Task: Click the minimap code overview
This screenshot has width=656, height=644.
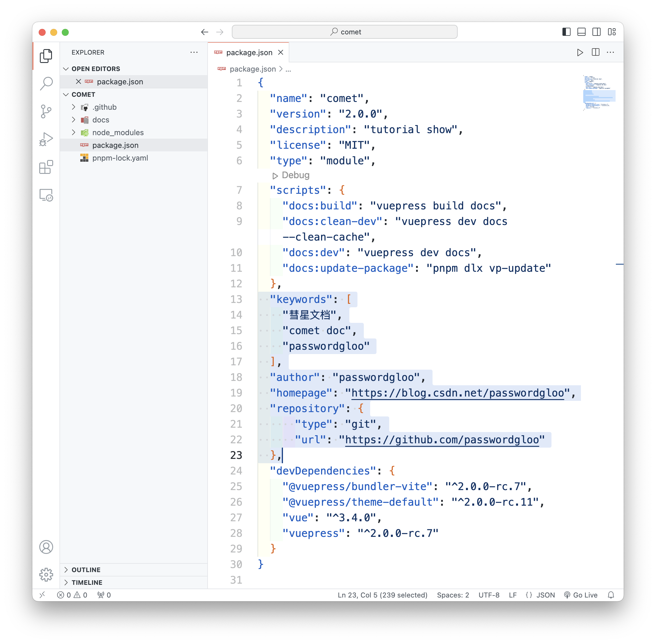Action: (599, 93)
